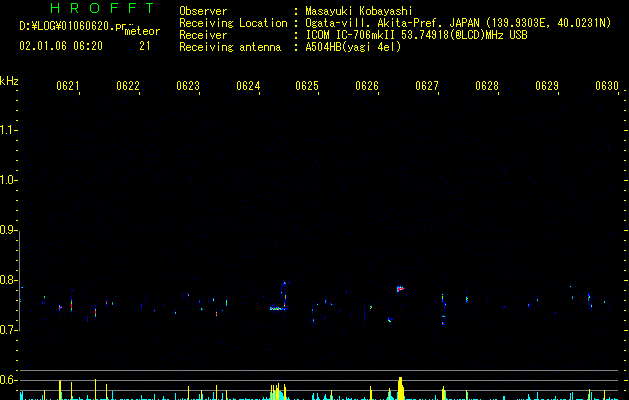Click the 0625 time marker
Viewport: 629px width, 400px height.
point(307,86)
